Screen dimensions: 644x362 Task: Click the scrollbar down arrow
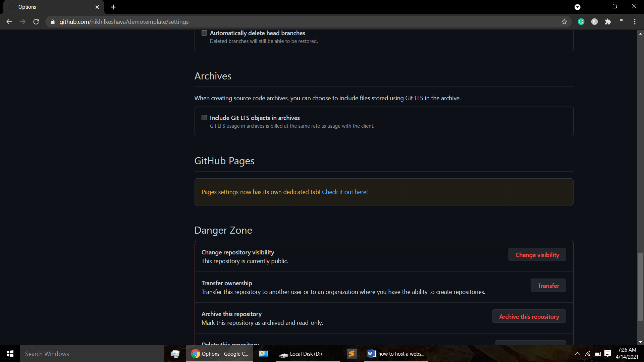click(640, 342)
